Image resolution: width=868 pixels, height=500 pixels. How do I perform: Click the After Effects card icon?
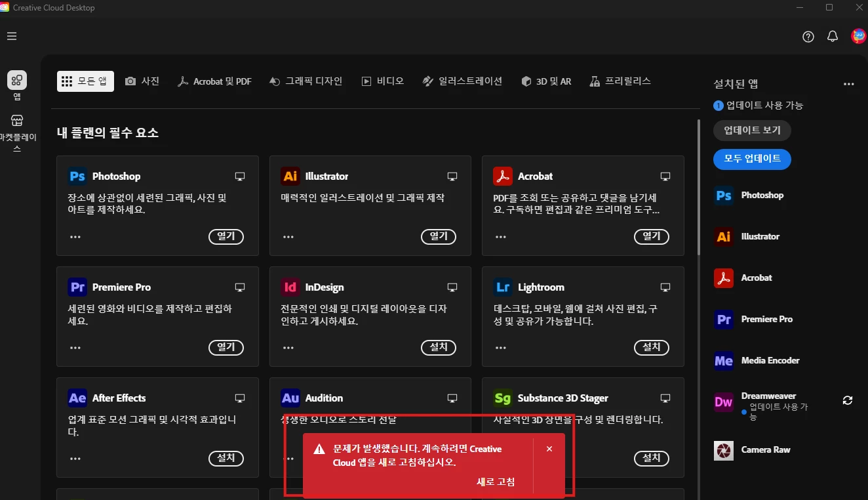pyautogui.click(x=77, y=398)
